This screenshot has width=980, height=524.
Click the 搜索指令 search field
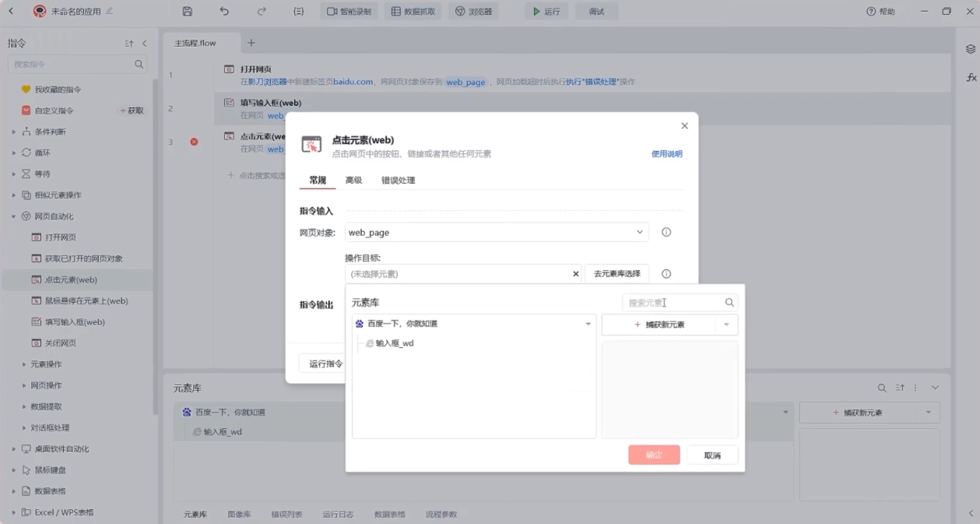click(x=77, y=64)
